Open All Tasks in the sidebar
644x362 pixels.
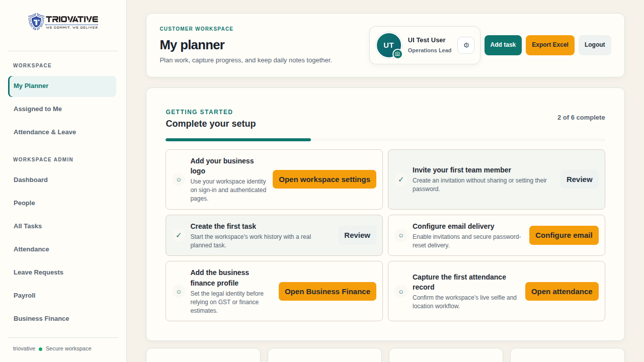coord(62,226)
